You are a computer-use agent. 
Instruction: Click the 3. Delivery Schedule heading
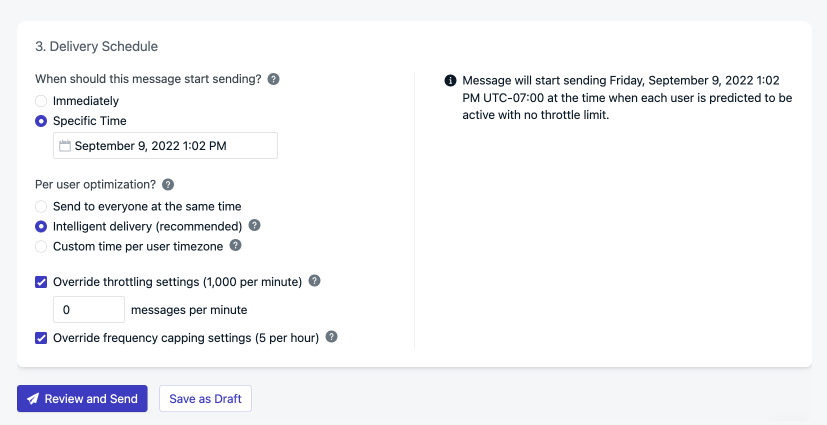96,46
